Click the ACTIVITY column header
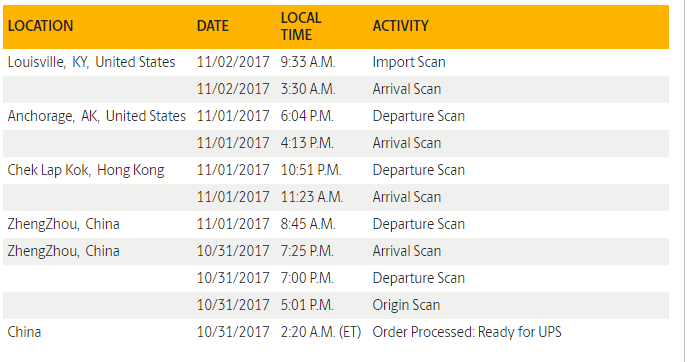The image size is (687, 362). [x=400, y=26]
